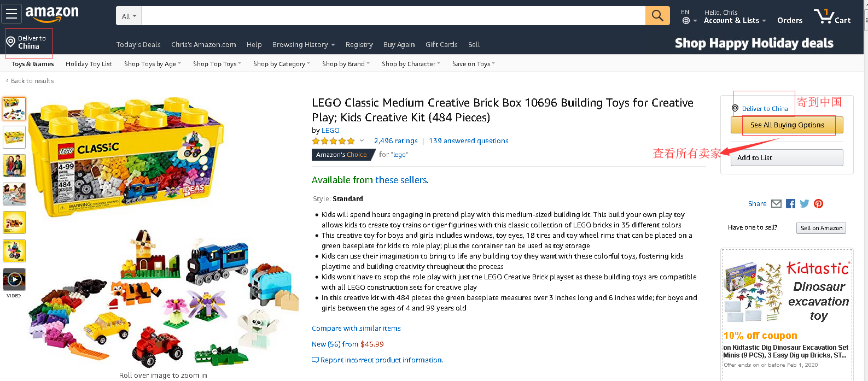
Task: Click the Add to List button
Action: [x=787, y=158]
